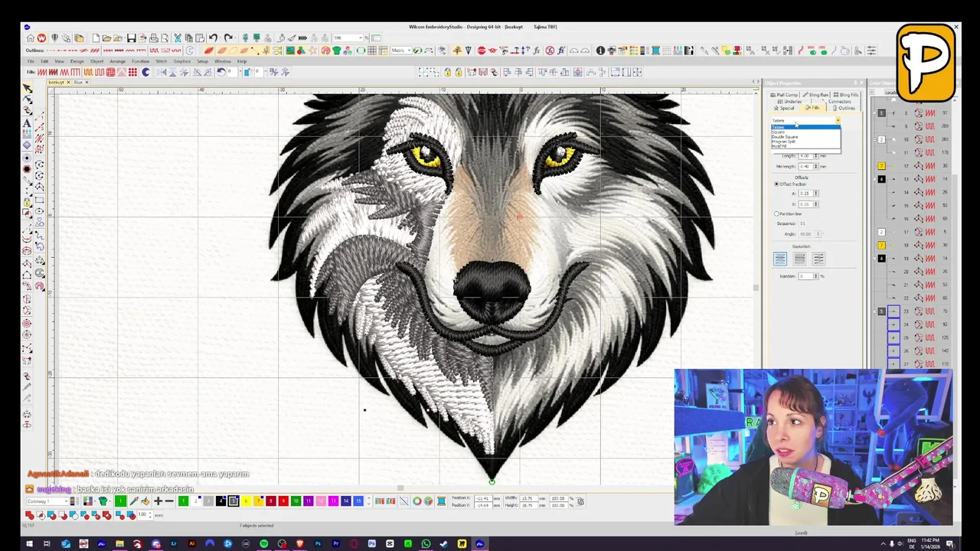Click the Random percentage input field
980x551 pixels.
point(805,276)
